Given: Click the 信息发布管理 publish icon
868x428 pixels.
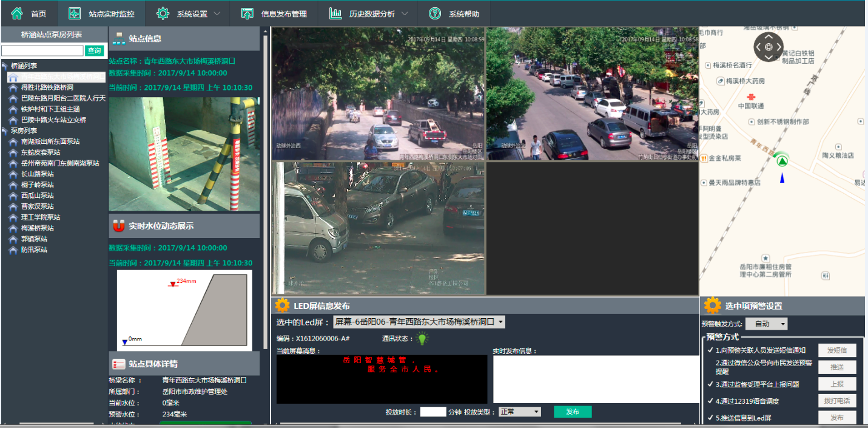Looking at the screenshot, I should tap(247, 13).
